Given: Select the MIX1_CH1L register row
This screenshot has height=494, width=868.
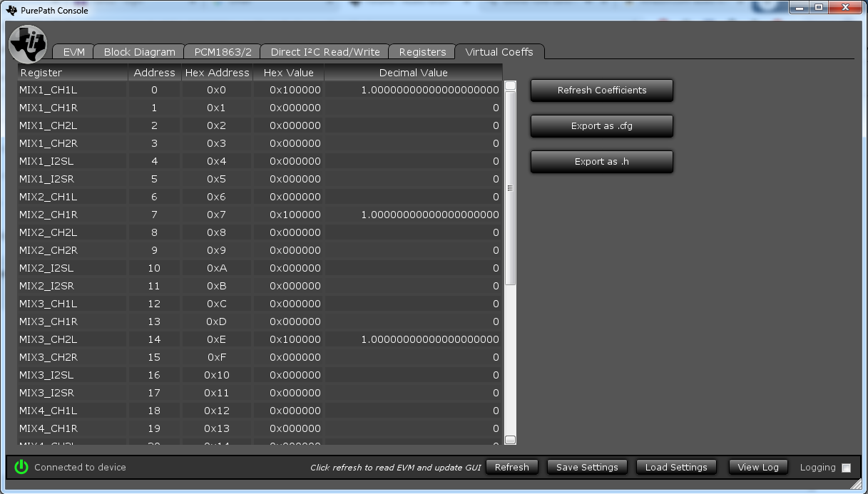Looking at the screenshot, I should point(260,90).
